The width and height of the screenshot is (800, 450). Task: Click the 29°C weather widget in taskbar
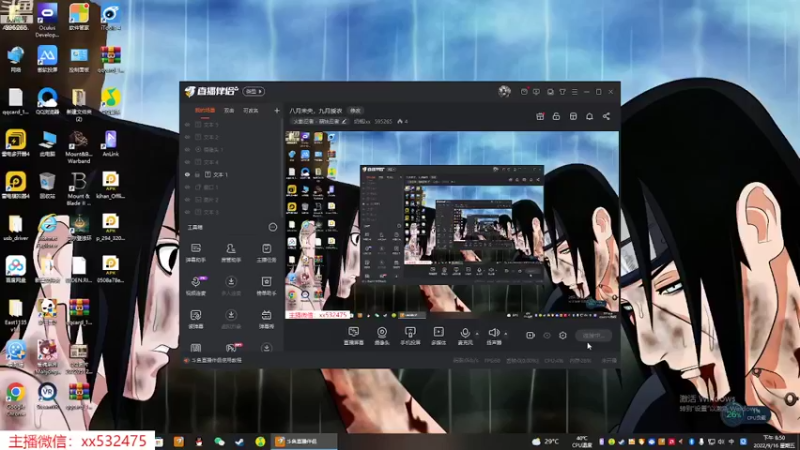pos(545,441)
